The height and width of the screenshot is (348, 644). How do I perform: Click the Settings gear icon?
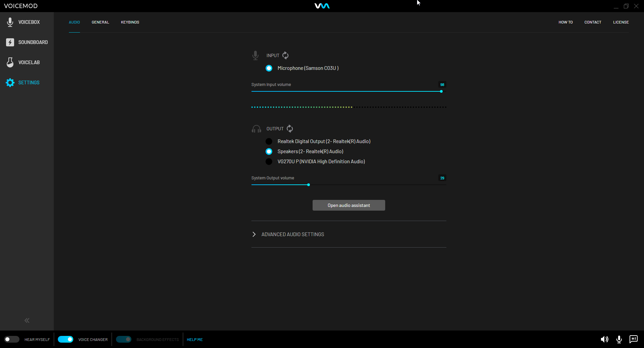pos(10,83)
